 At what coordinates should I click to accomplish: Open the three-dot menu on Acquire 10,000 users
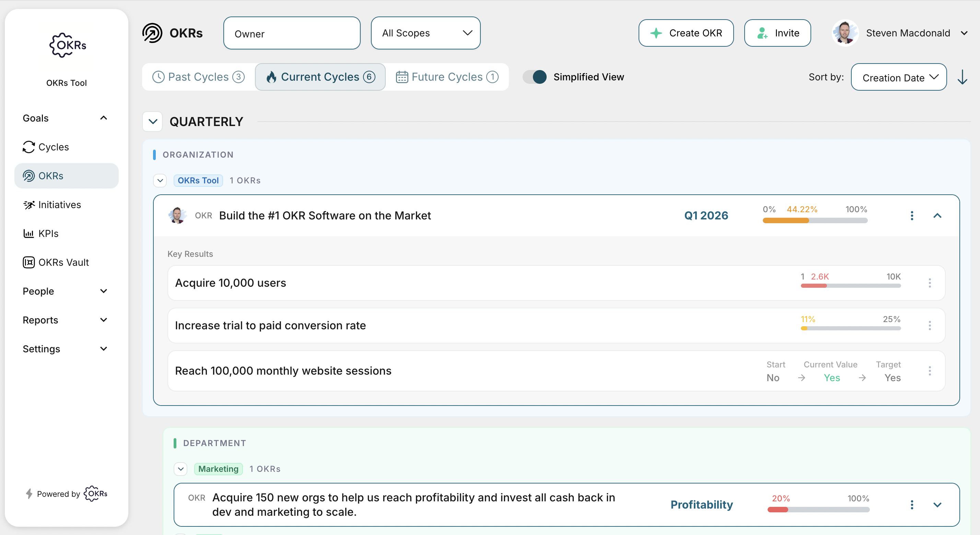tap(930, 283)
